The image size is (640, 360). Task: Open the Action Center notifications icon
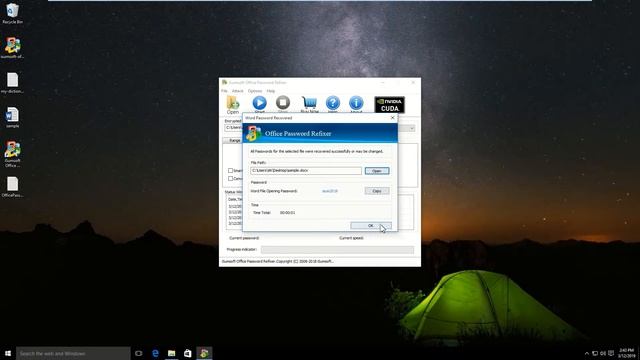pyautogui.click(x=611, y=353)
